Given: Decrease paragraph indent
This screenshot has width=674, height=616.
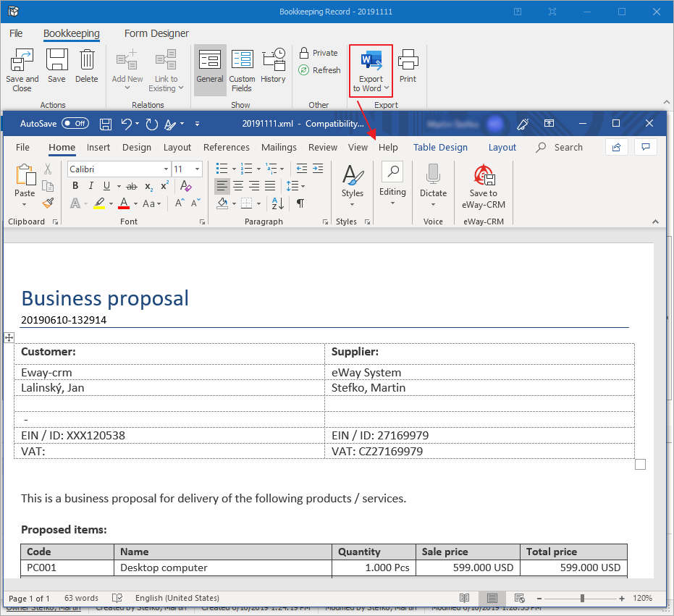Looking at the screenshot, I should [x=302, y=169].
